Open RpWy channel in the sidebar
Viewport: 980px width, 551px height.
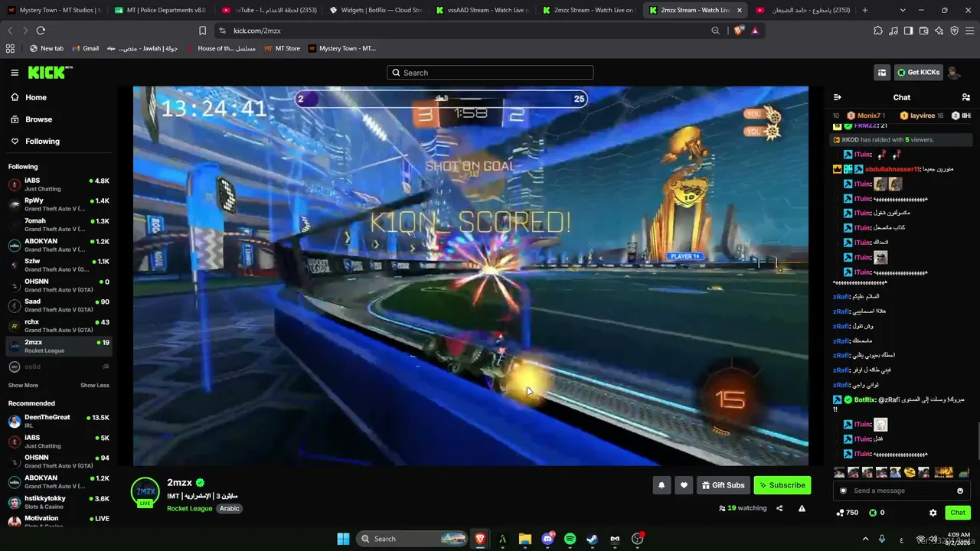(58, 204)
